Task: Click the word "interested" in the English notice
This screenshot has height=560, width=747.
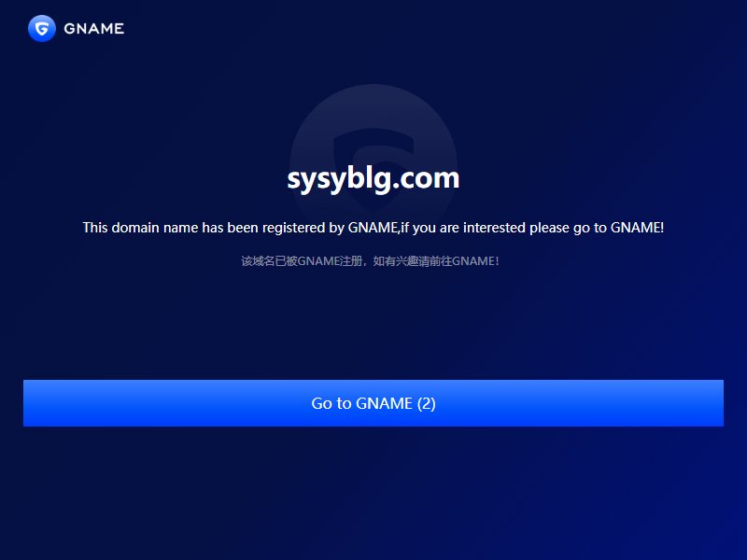Action: (x=495, y=228)
